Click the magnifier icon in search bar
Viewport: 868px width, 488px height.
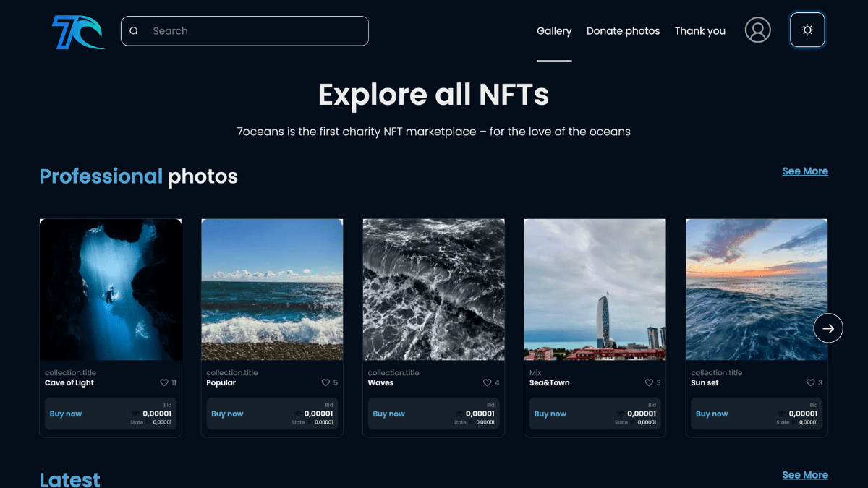coord(134,31)
